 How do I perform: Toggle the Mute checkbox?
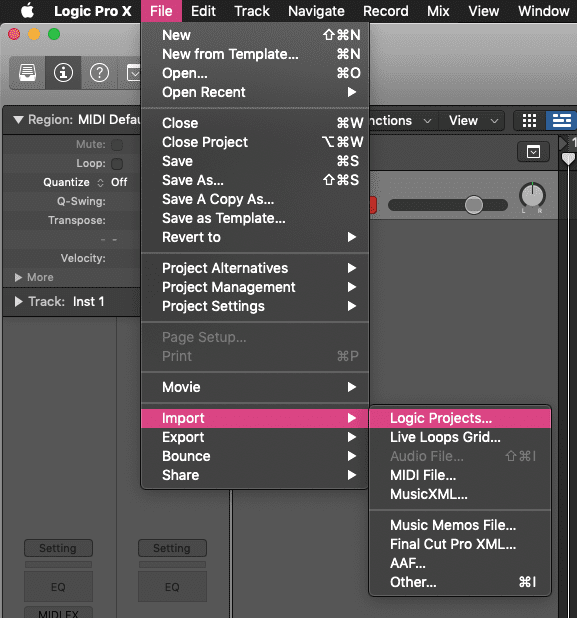tap(117, 145)
